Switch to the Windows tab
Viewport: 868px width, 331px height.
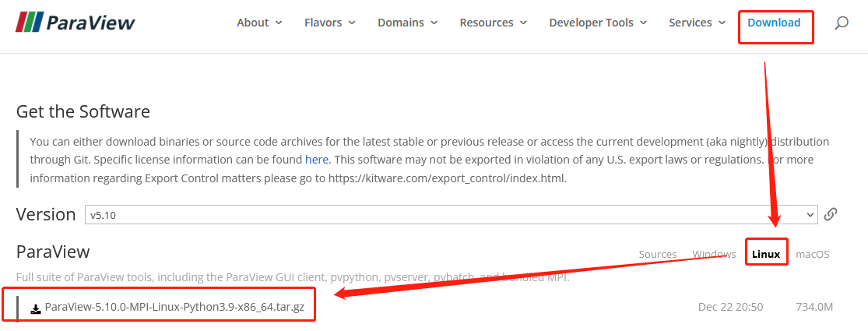[714, 254]
